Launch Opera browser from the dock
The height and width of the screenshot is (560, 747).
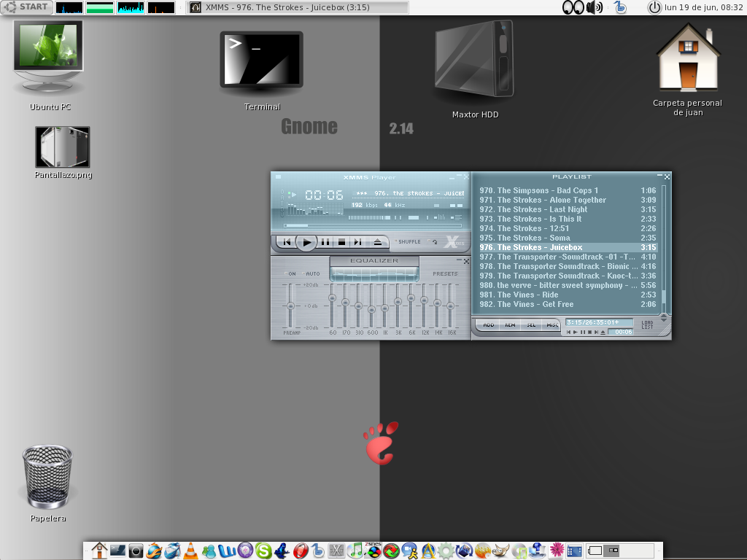300,551
